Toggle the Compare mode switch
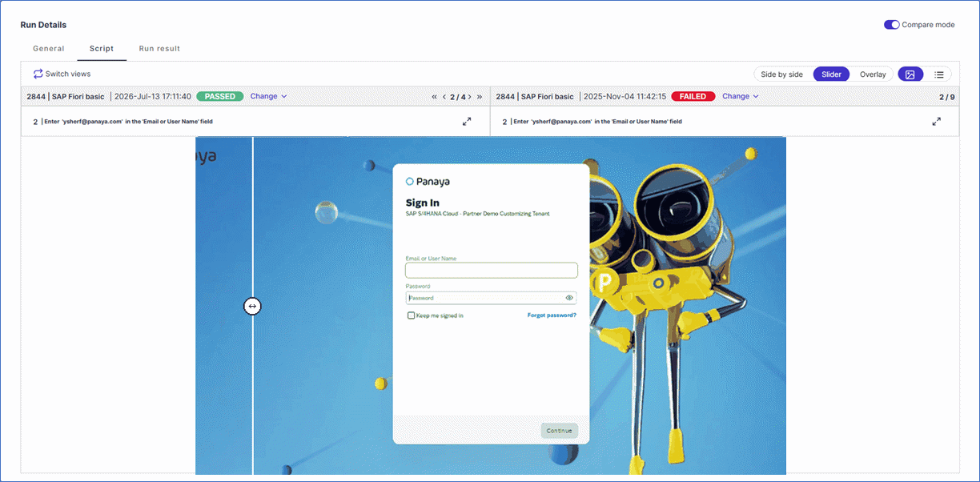Image resolution: width=980 pixels, height=482 pixels. click(891, 25)
